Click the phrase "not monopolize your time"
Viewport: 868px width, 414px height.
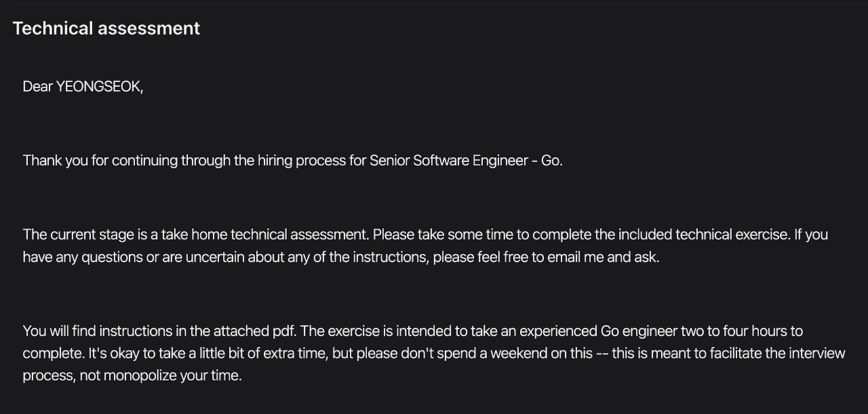coord(160,375)
